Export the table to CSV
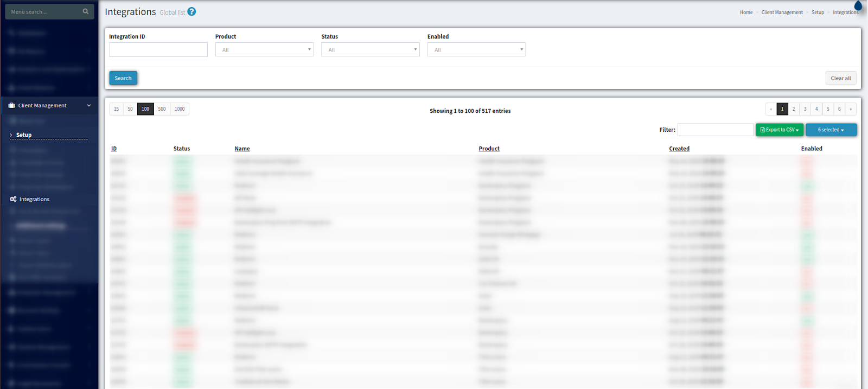Viewport: 868px width, 389px height. 779,130
